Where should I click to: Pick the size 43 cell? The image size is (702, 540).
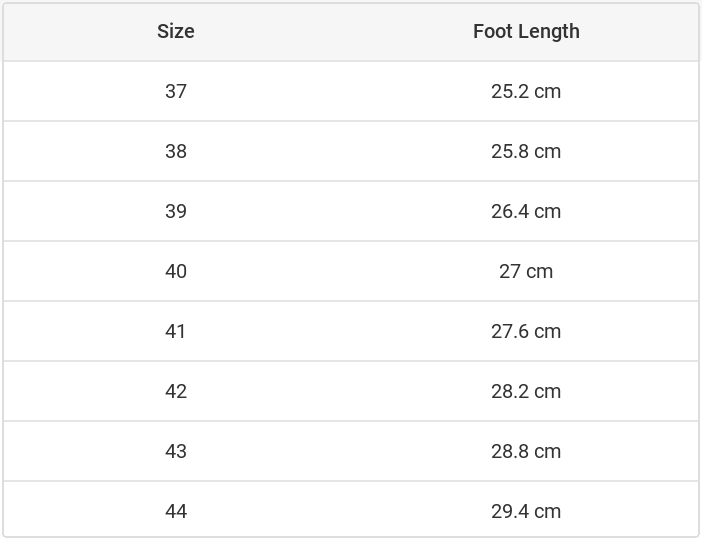click(x=176, y=451)
